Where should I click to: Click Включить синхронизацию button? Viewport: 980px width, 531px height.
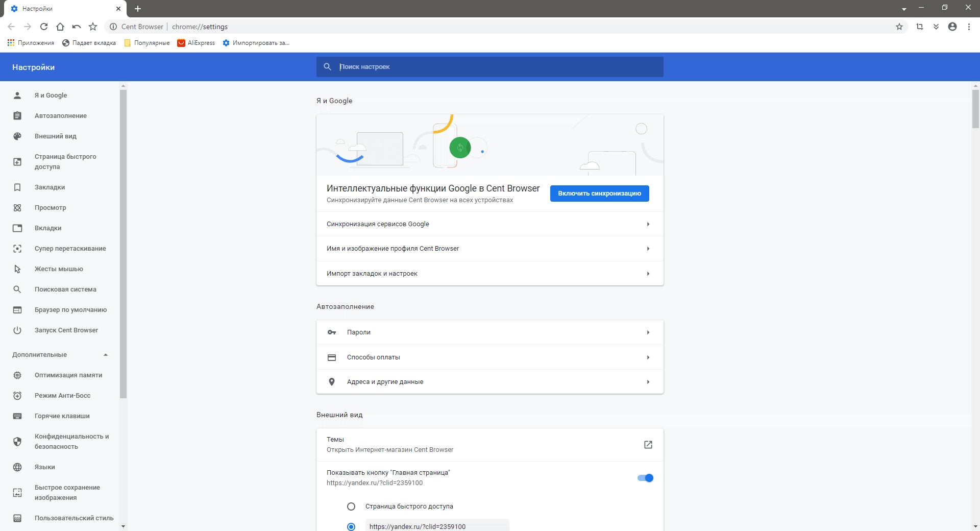(599, 194)
